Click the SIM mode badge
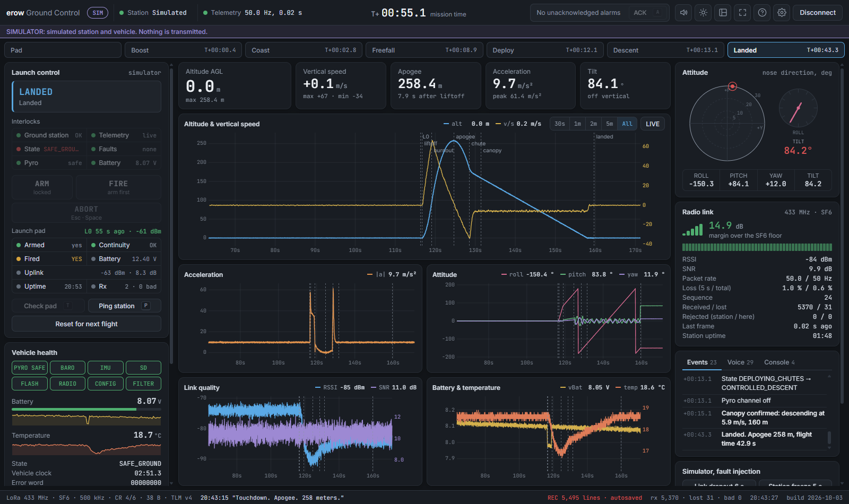Screen dimensions: 849x504 point(98,13)
